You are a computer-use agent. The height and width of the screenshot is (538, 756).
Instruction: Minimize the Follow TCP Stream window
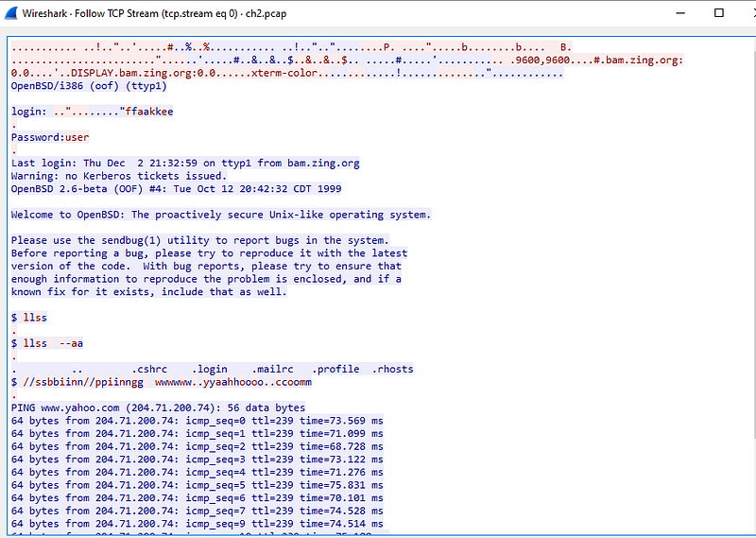[x=680, y=13]
